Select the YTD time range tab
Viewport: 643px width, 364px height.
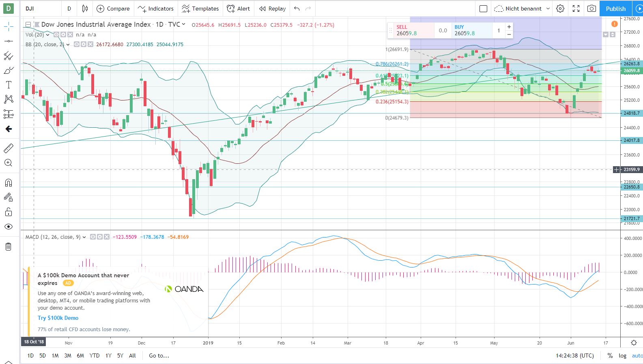pyautogui.click(x=95, y=355)
